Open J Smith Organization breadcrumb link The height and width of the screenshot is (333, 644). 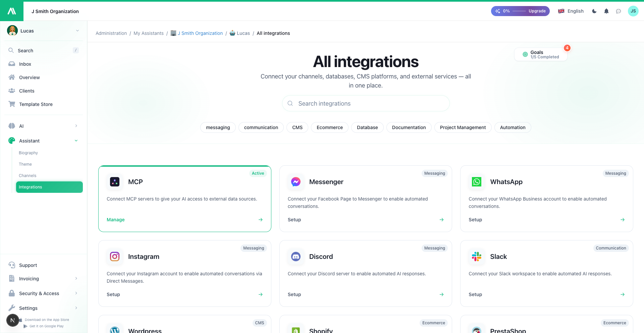197,33
